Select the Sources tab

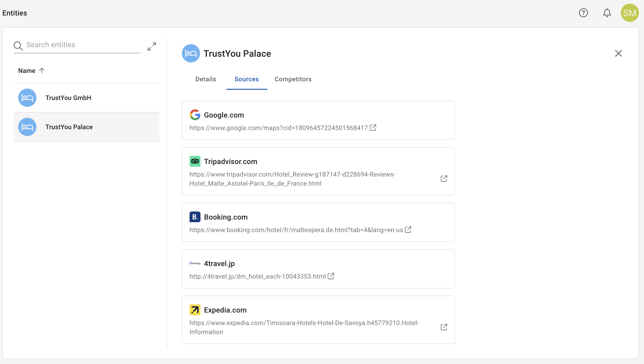click(246, 79)
